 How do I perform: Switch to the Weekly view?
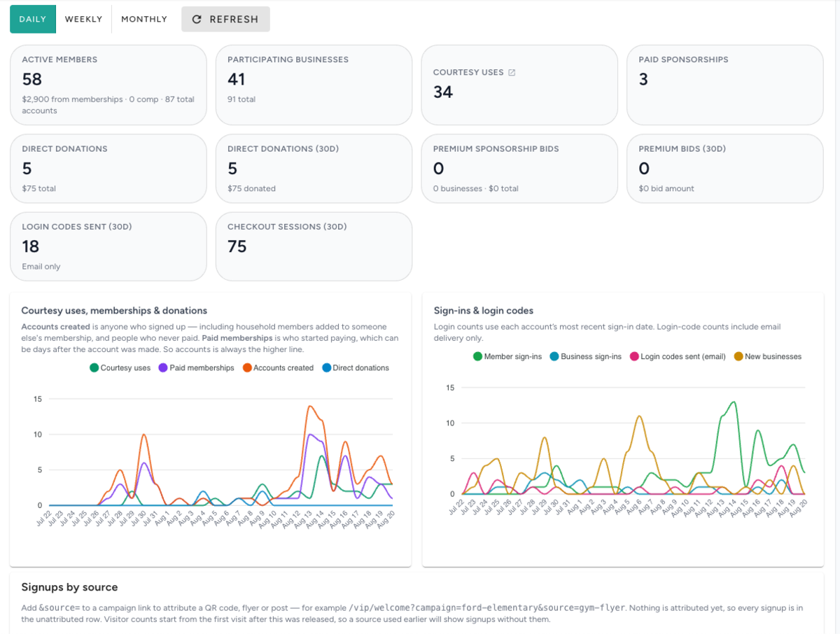point(84,19)
